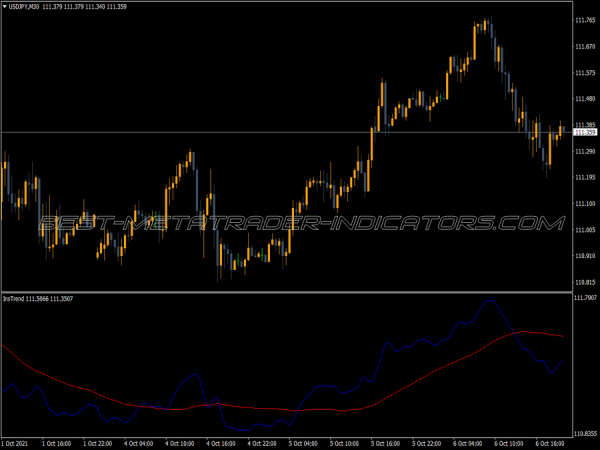Select the 6 Oct 16:00 time label

(550, 443)
